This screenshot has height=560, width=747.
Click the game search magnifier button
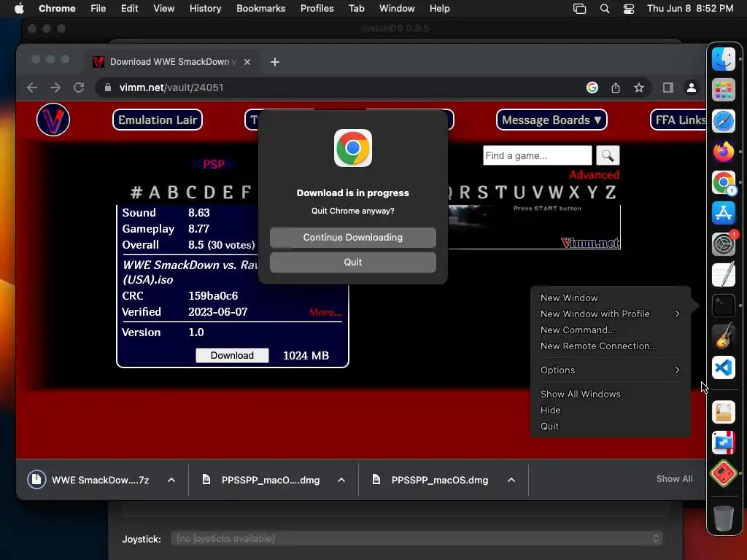pos(608,156)
